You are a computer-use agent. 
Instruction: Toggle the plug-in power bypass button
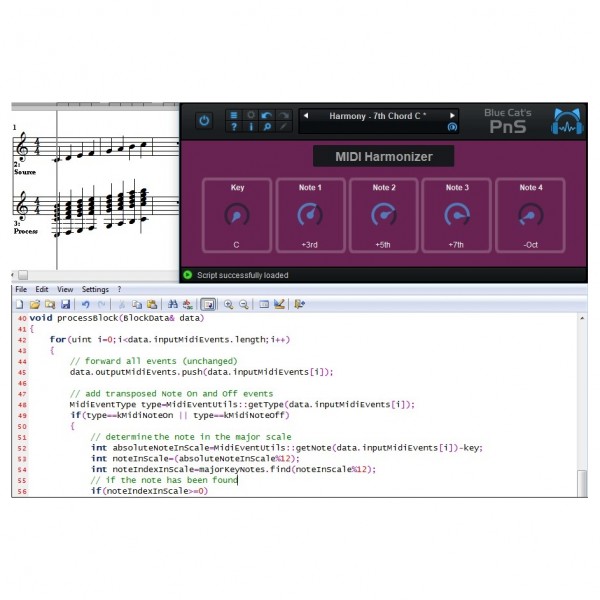(x=204, y=121)
